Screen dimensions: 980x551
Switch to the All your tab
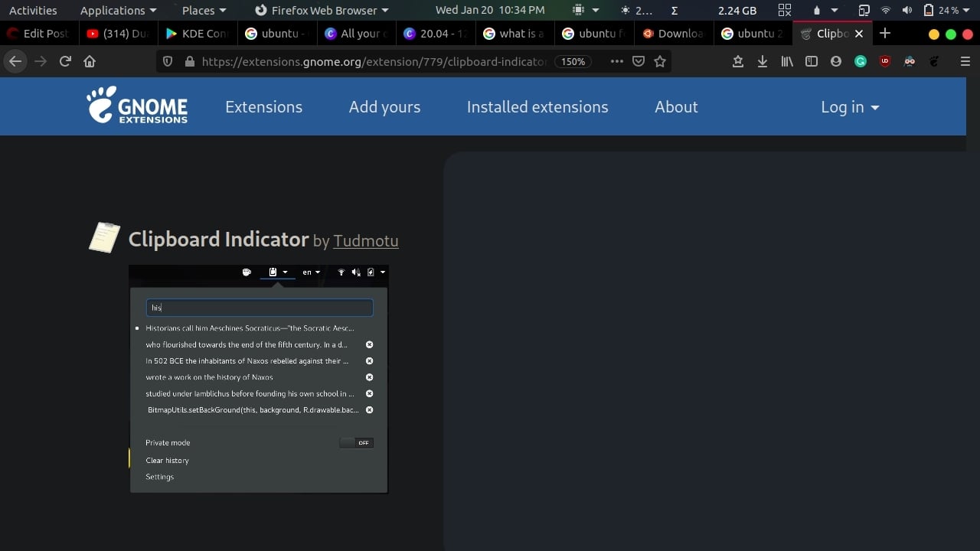click(357, 34)
